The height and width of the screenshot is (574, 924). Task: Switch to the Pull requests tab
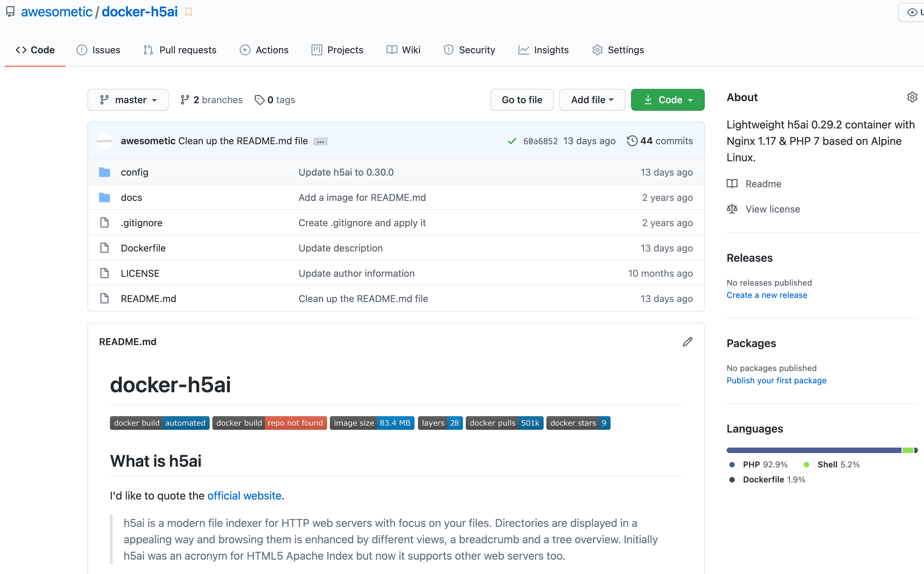(180, 50)
